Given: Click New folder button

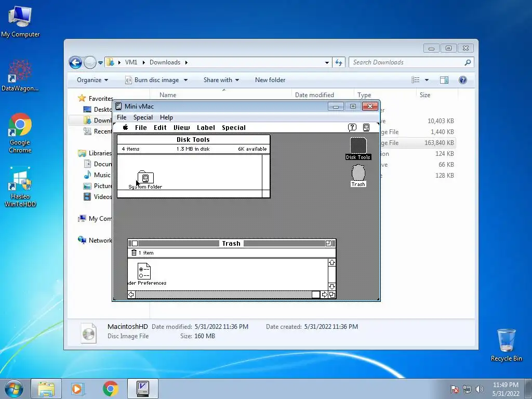Looking at the screenshot, I should [x=270, y=80].
